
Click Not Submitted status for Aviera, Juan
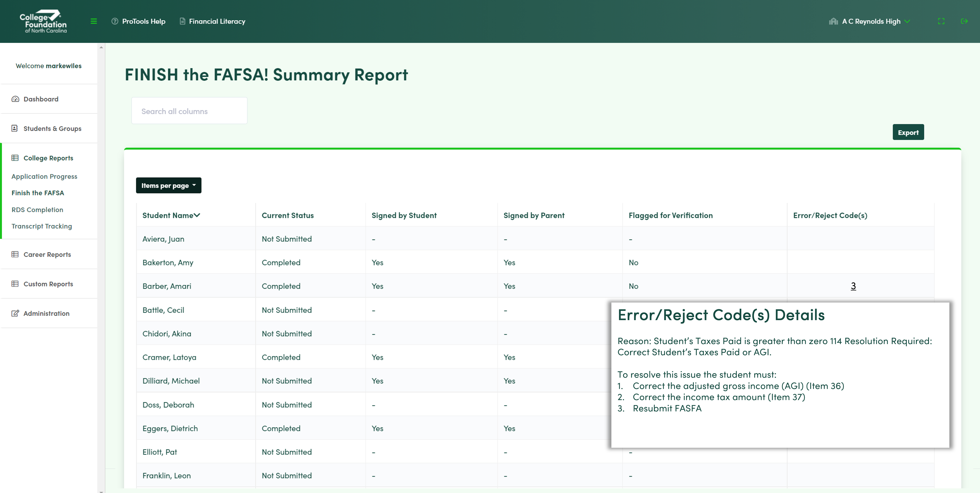click(286, 239)
